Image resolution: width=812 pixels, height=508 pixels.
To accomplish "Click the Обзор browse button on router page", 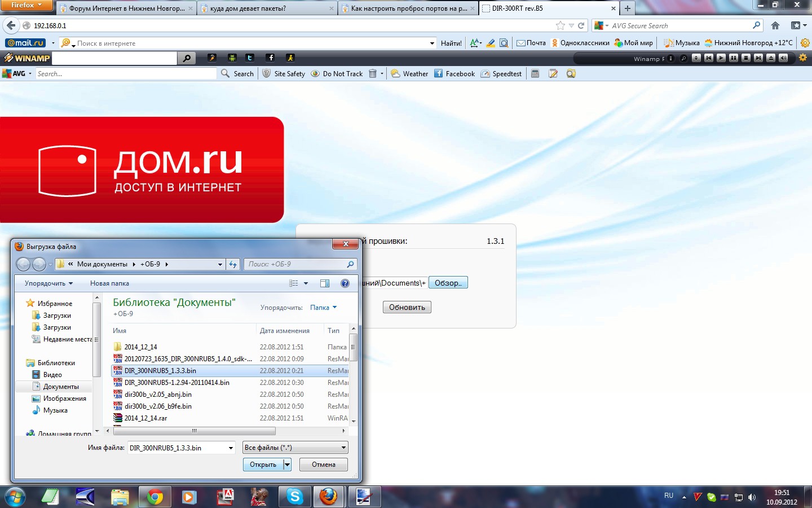I will coord(448,283).
